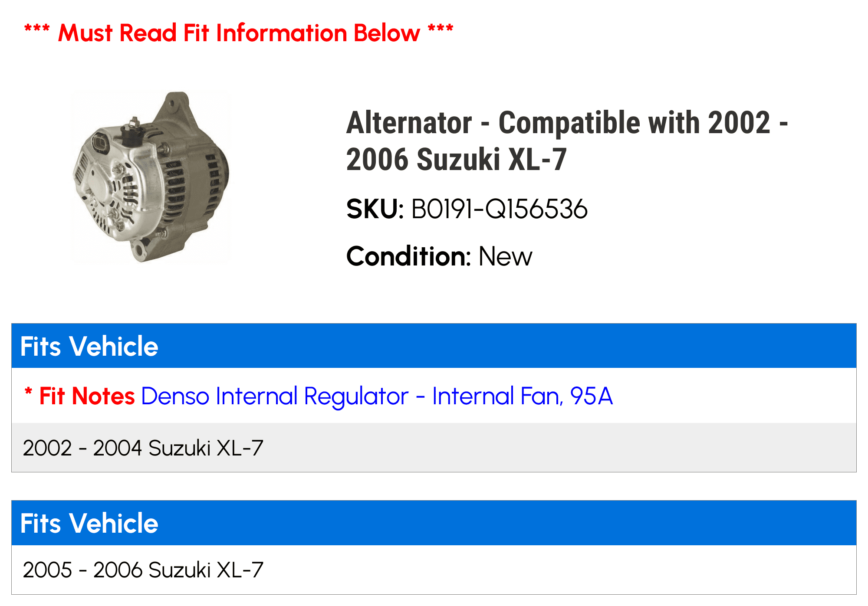Click the bold "Condition:" label
Image resolution: width=868 pixels, height=606 pixels.
click(x=408, y=256)
